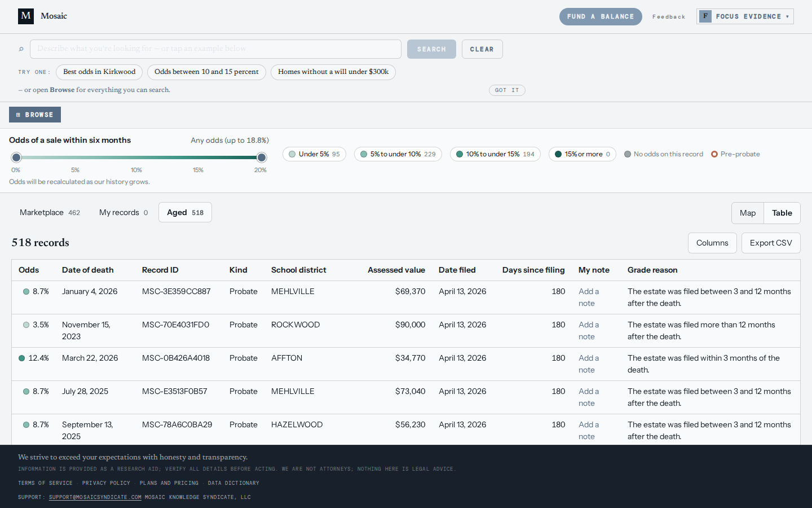The image size is (812, 508).
Task: Toggle the 15% or more filter
Action: (582, 154)
